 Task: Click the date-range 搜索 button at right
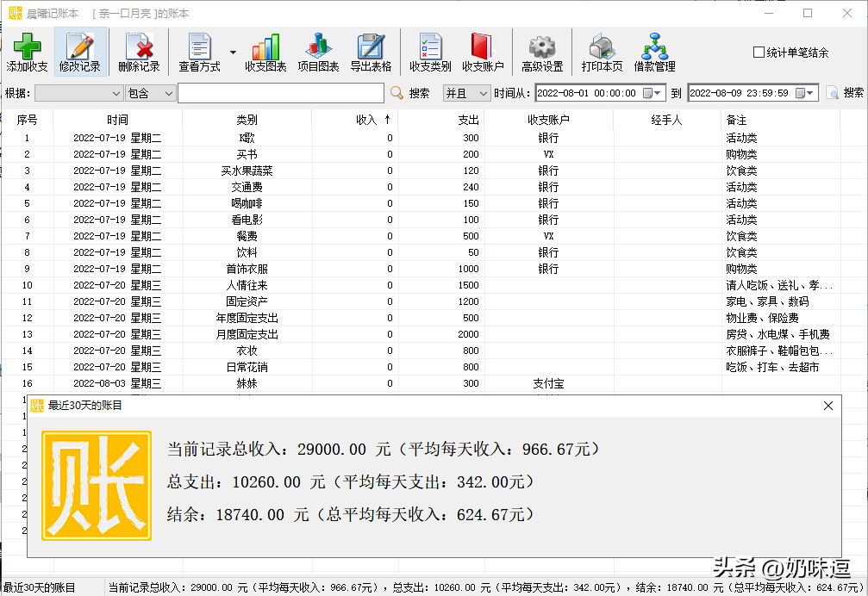(845, 93)
